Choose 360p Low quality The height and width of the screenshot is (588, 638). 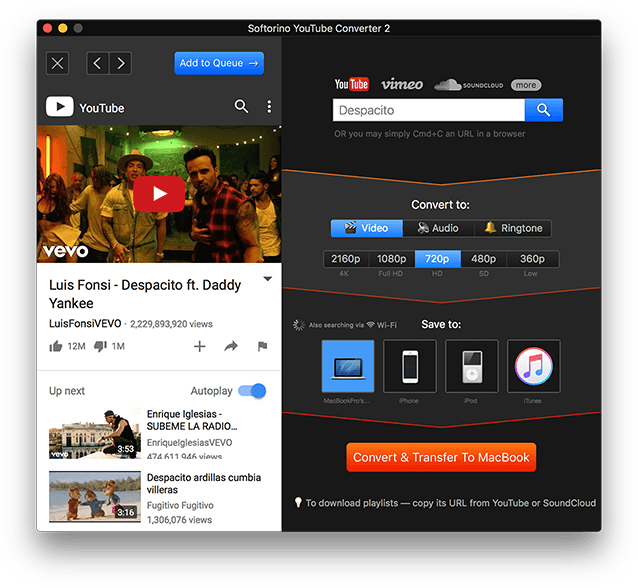[x=532, y=259]
